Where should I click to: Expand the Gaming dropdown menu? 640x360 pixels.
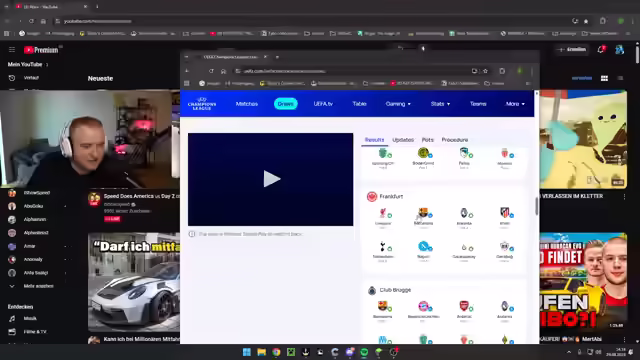coord(398,104)
